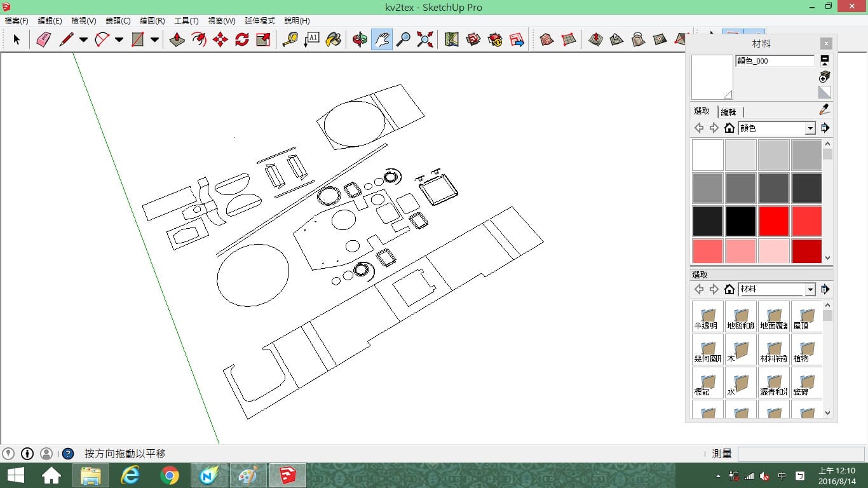Expand the Line tool dropdown arrow
The image size is (868, 488).
[x=83, y=39]
